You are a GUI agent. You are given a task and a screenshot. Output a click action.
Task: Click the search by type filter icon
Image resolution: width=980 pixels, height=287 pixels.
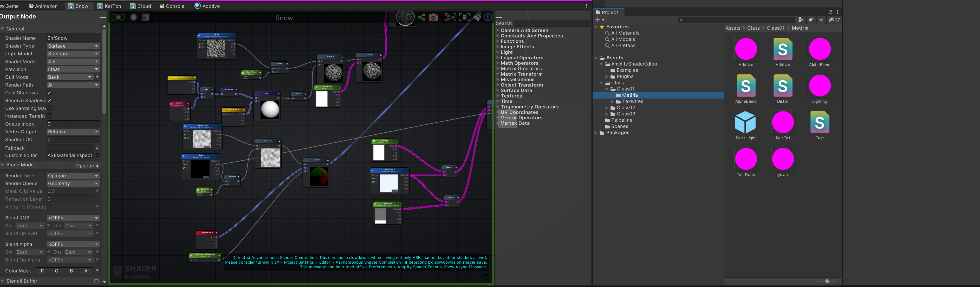pos(801,20)
